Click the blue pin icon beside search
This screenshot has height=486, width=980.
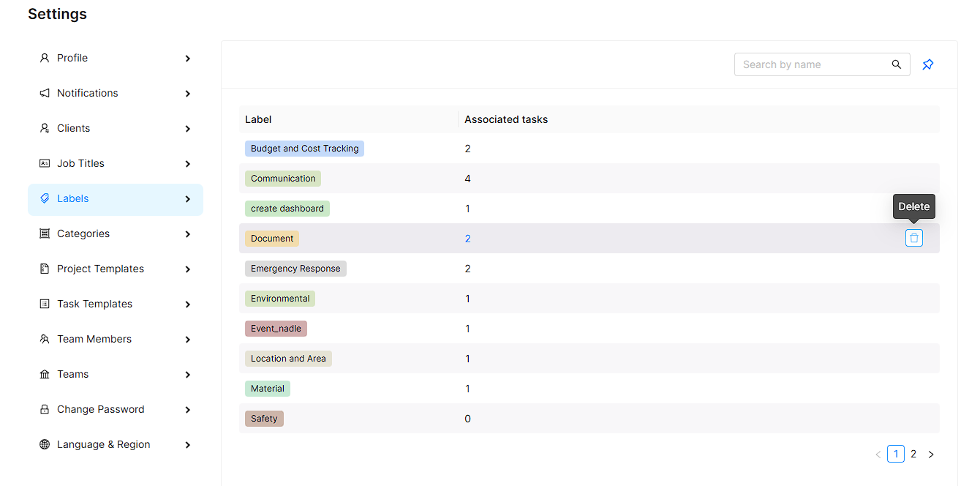tap(927, 64)
